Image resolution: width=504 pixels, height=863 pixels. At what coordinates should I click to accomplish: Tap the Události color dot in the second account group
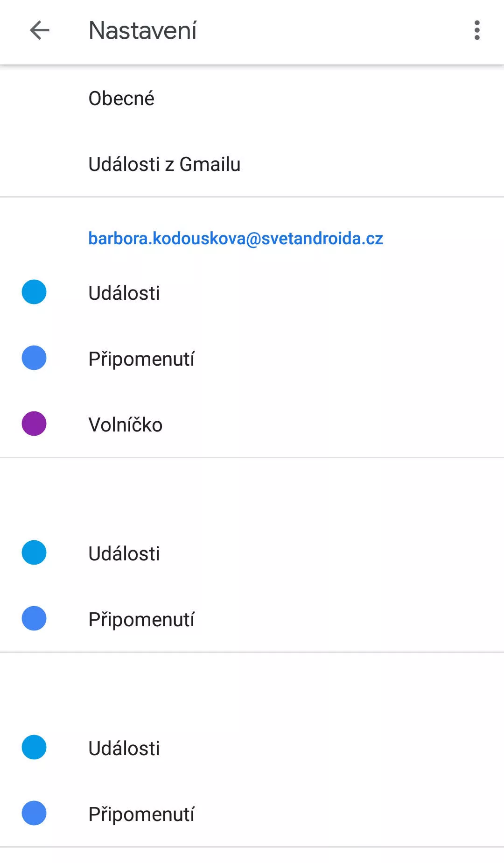(x=34, y=553)
